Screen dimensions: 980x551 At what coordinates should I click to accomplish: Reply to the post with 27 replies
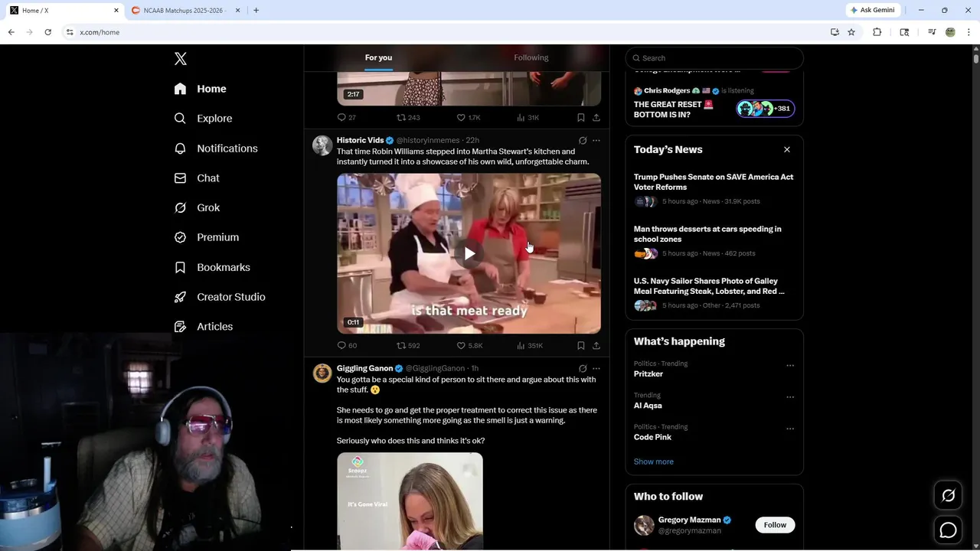point(347,117)
